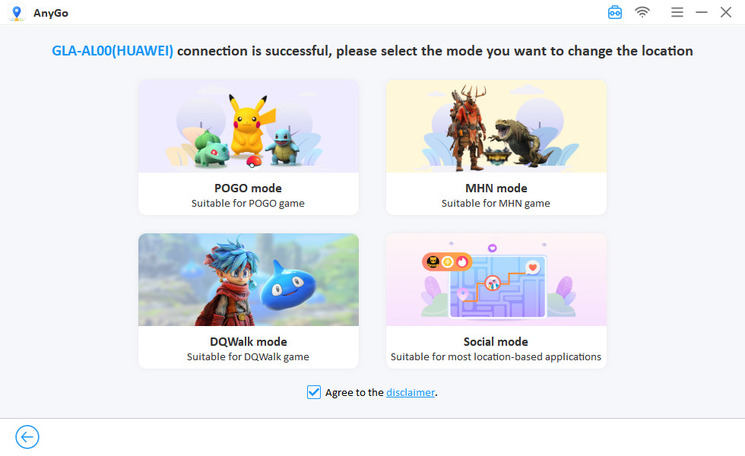Uncheck the Agree to disclaimer checkbox
Screen dimensions: 745x456
pos(314,392)
